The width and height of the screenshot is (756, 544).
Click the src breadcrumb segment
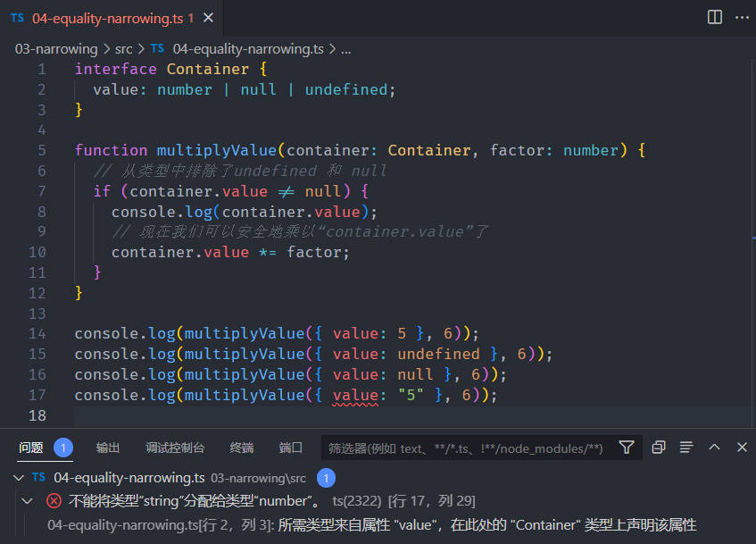point(123,49)
